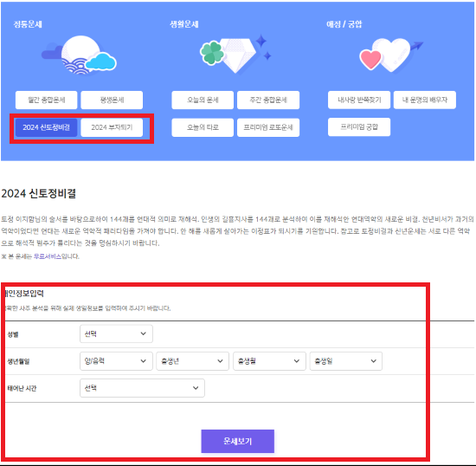
Task: Expand the 출생년 dropdown
Action: coord(192,361)
